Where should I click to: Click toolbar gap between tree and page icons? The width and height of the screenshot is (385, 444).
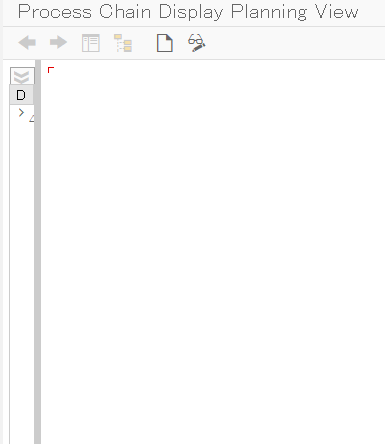point(144,43)
